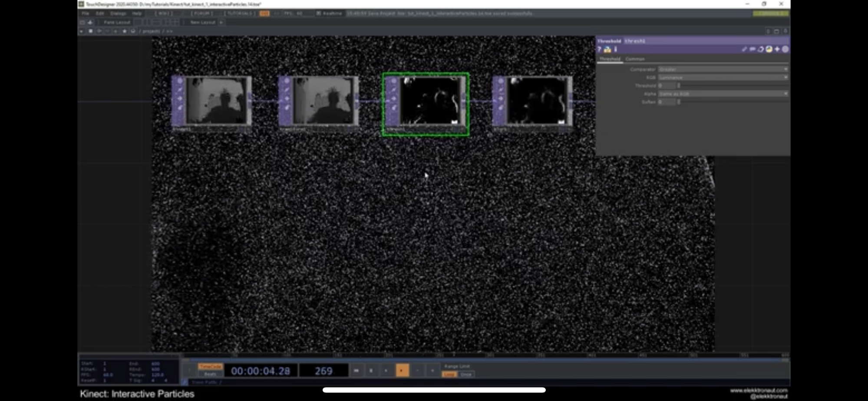The width and height of the screenshot is (868, 401).
Task: Open operator info 'i' icon
Action: [616, 49]
